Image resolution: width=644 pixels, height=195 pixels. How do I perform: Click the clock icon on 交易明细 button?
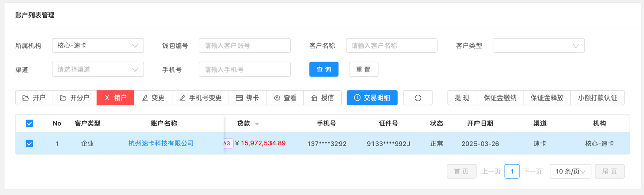tap(357, 97)
